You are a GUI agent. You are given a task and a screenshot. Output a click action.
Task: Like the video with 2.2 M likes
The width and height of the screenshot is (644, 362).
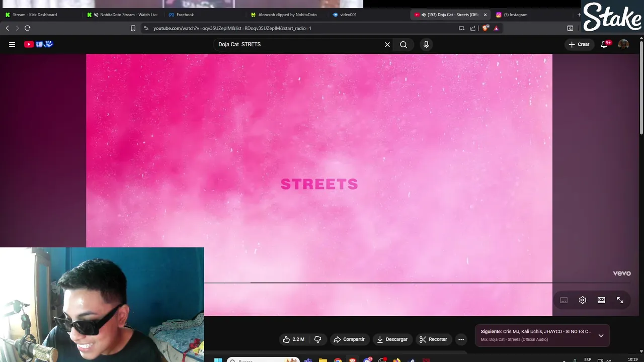pyautogui.click(x=293, y=339)
